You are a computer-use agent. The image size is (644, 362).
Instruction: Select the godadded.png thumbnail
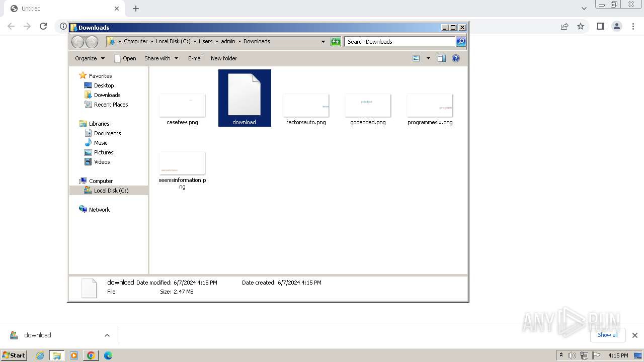pos(368,105)
